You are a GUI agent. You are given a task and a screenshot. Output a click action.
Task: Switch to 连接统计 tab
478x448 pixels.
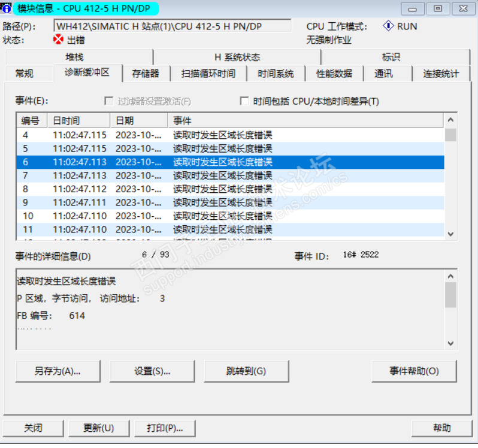coord(441,74)
